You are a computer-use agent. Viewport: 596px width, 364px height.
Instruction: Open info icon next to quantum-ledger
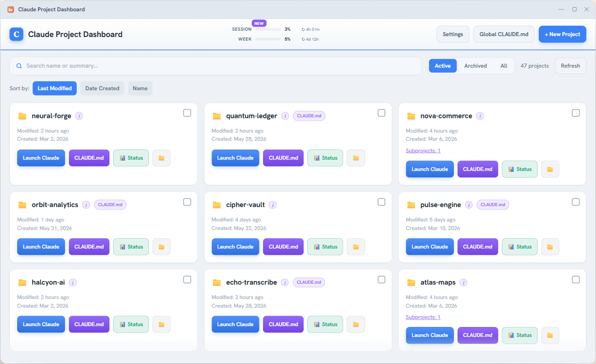tap(285, 116)
